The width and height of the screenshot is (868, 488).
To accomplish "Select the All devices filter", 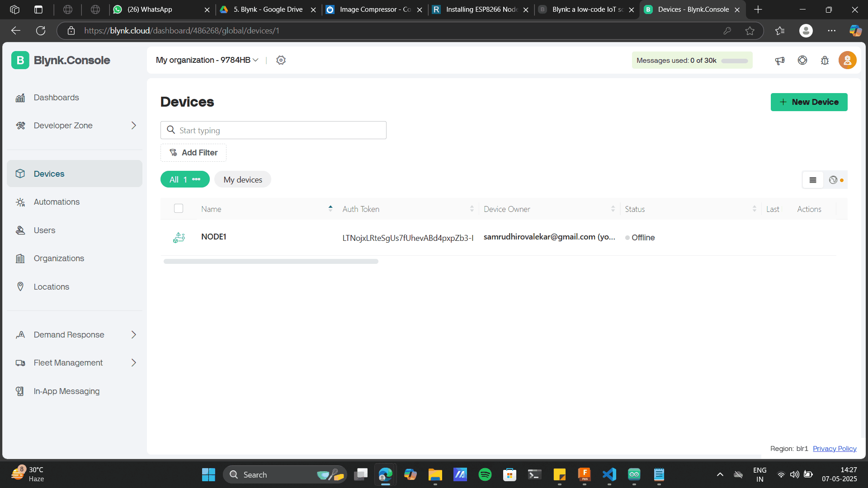I will 185,179.
